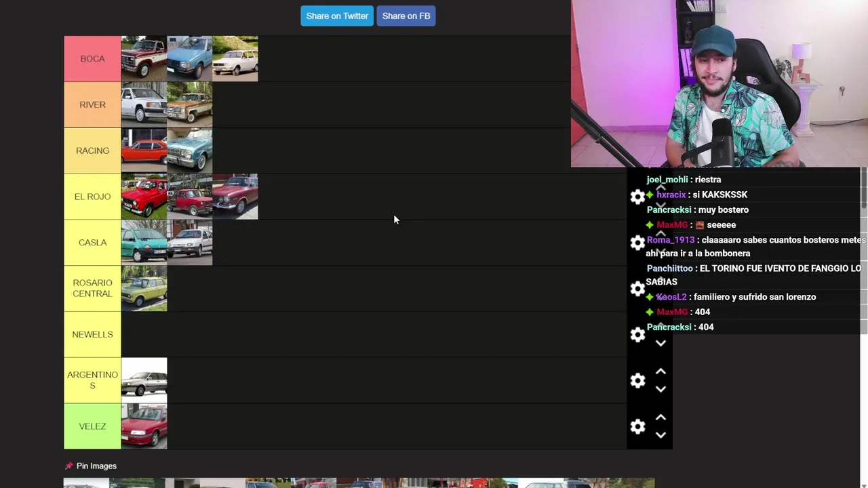868x488 pixels.
Task: Select the white hatchback in CASLA row
Action: tap(189, 243)
